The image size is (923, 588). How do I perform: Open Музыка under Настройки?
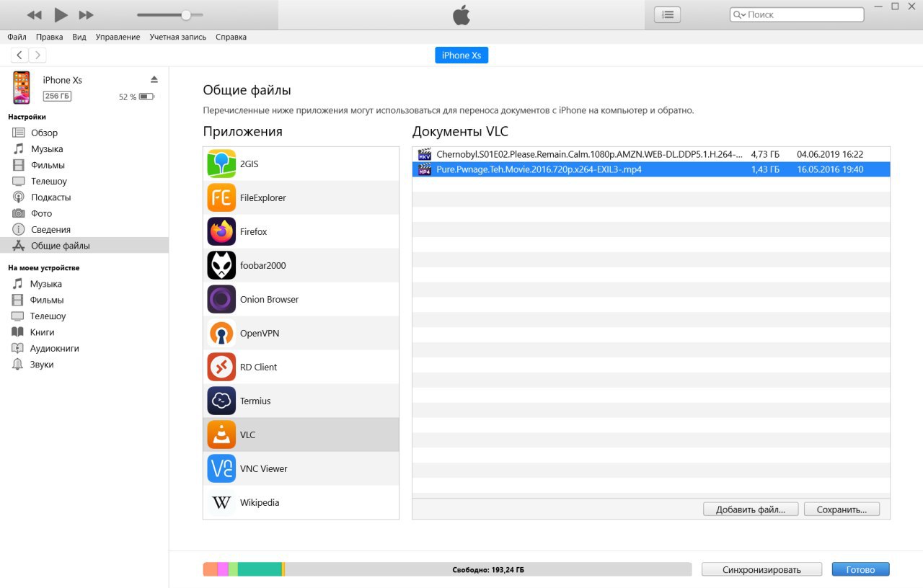(x=84, y=149)
